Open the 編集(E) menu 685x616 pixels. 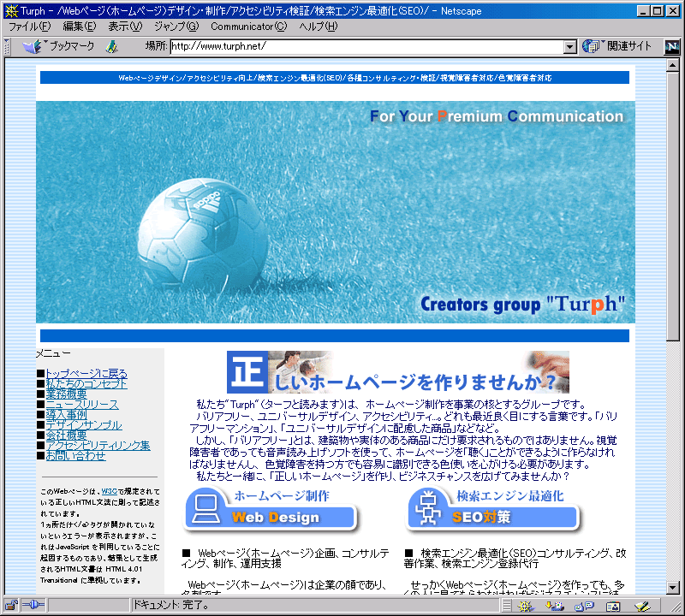(80, 27)
